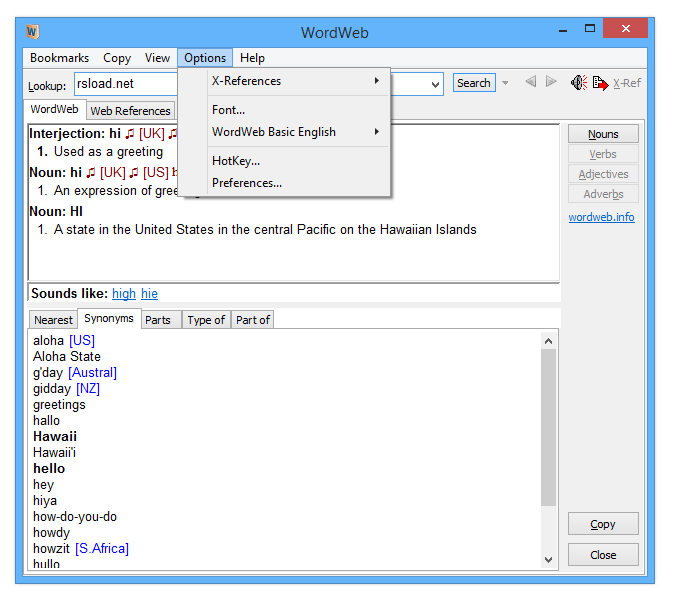Select synonym 'Aloha State'
Image resolution: width=674 pixels, height=611 pixels.
(67, 356)
